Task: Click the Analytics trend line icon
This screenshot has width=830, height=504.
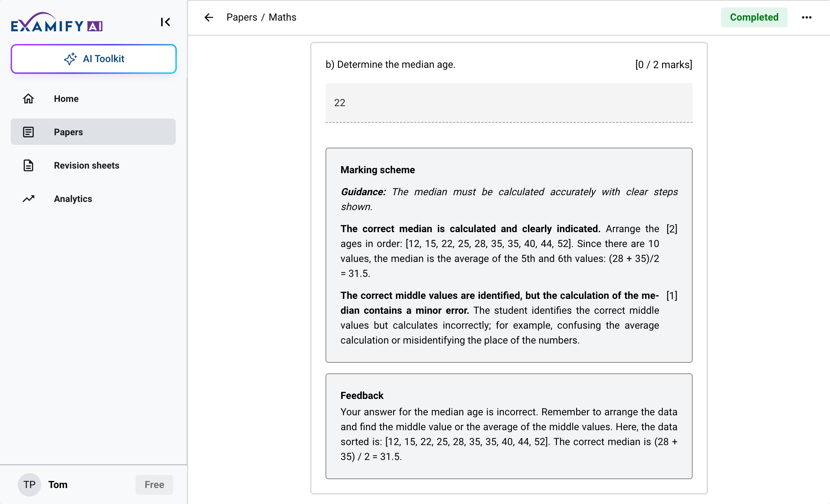Action: (28, 199)
